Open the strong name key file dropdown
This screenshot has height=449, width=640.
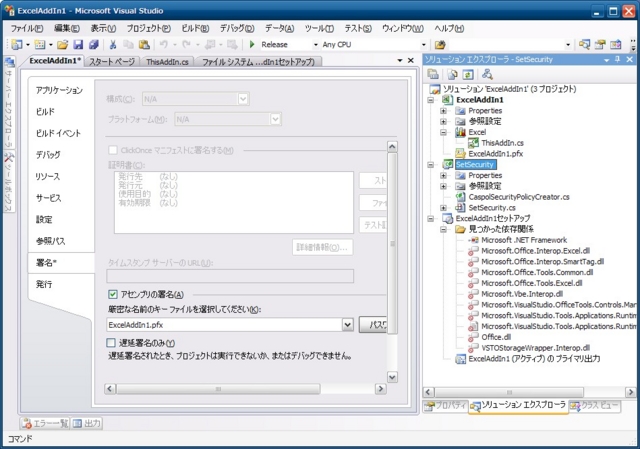(x=347, y=325)
